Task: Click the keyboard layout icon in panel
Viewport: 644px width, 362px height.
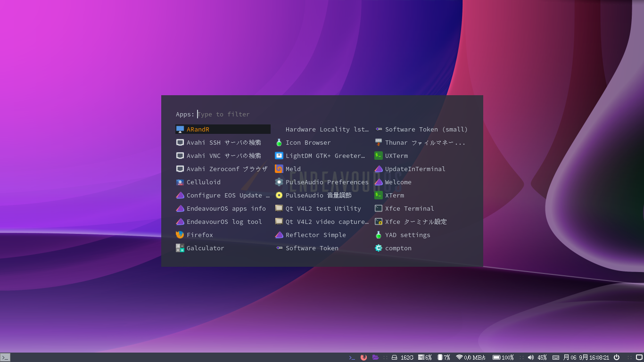Action: 556,357
